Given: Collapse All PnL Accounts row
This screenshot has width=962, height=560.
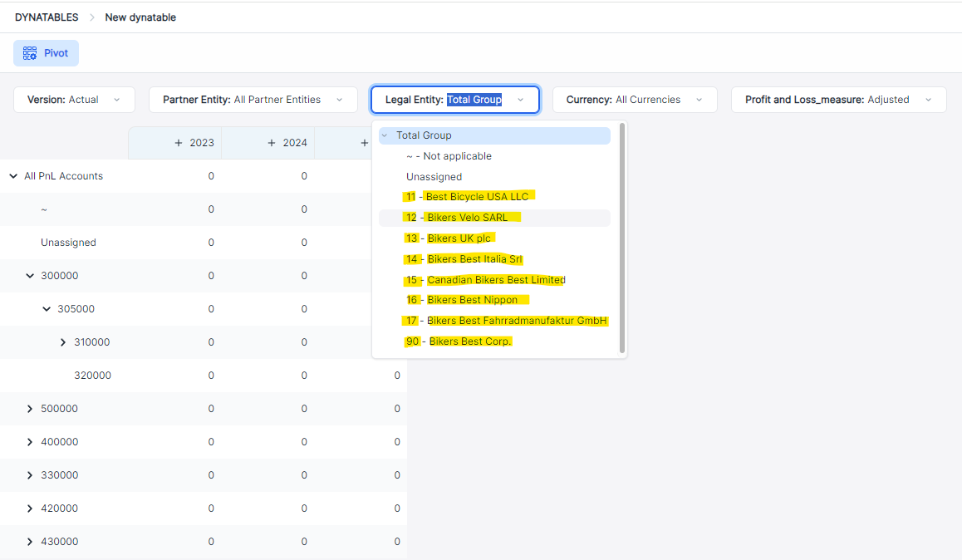Looking at the screenshot, I should point(13,176).
